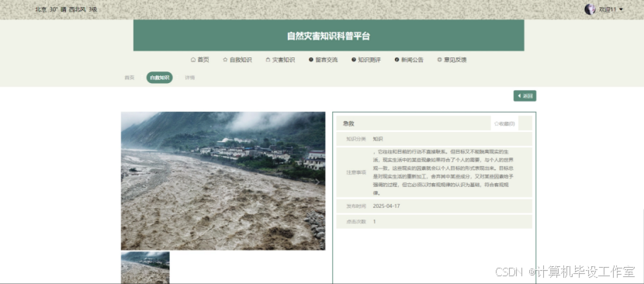Click the round icon beside 留言交流
Screen dimensions: 644x284
[311, 60]
